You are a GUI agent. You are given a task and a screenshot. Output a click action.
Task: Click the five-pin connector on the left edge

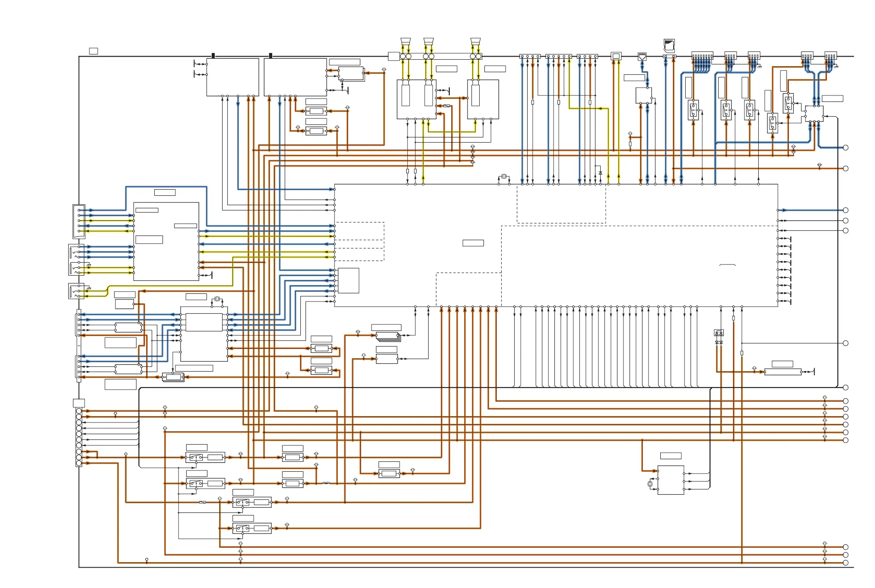79,221
